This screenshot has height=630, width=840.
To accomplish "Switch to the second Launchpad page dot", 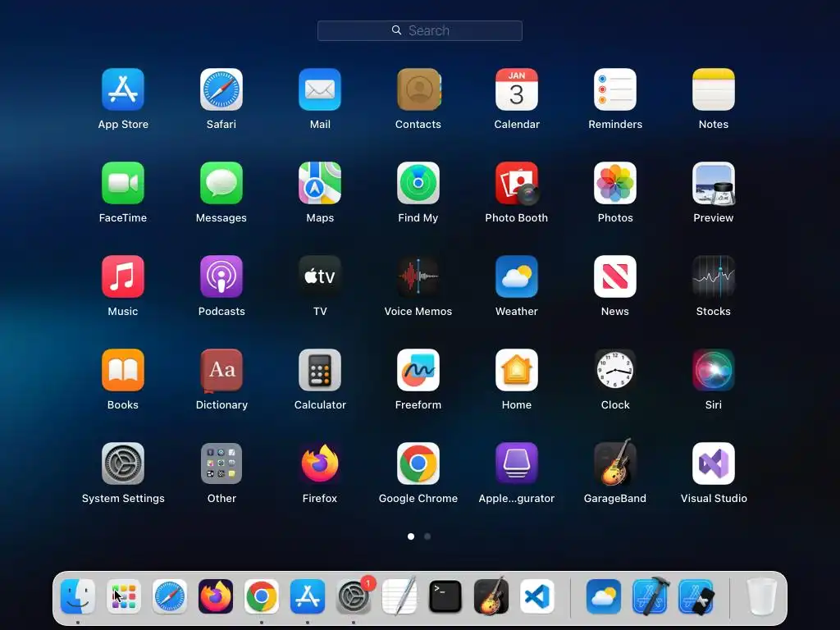I will (x=427, y=536).
